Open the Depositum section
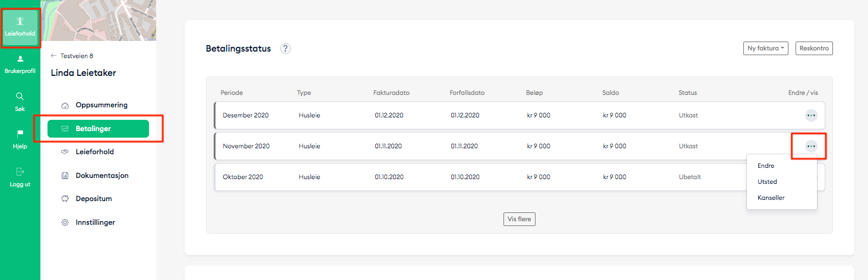 coord(93,199)
